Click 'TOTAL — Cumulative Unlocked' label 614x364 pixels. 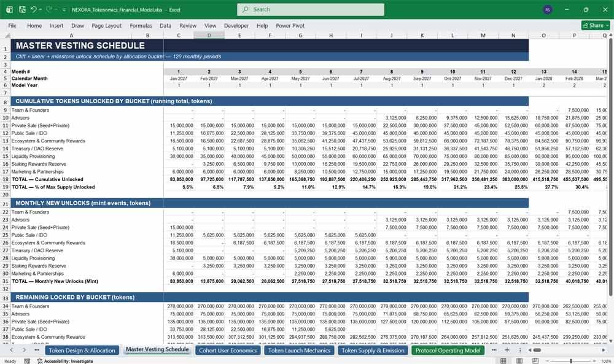(x=47, y=179)
